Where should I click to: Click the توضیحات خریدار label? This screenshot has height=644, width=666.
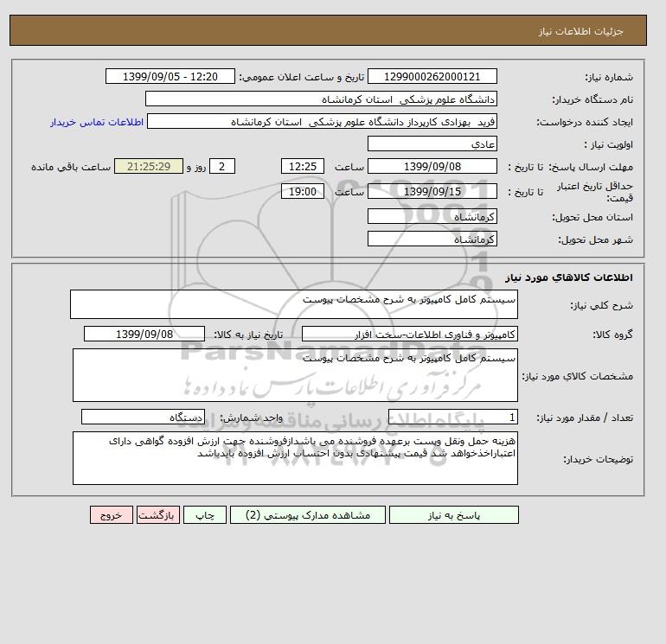[598, 459]
